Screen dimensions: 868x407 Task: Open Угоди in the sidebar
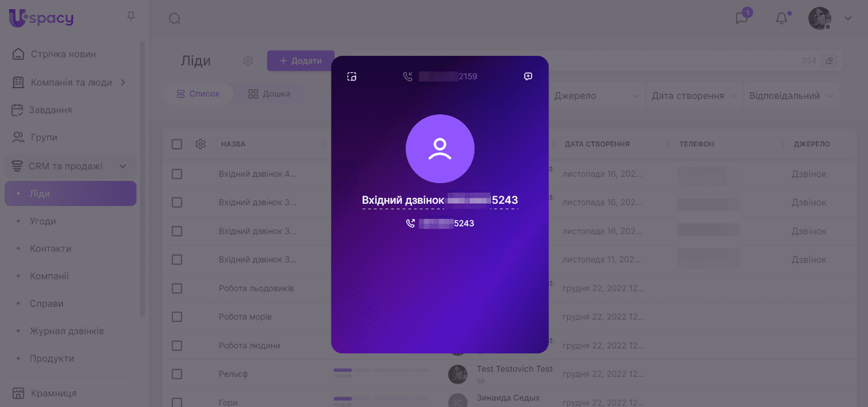tap(43, 221)
